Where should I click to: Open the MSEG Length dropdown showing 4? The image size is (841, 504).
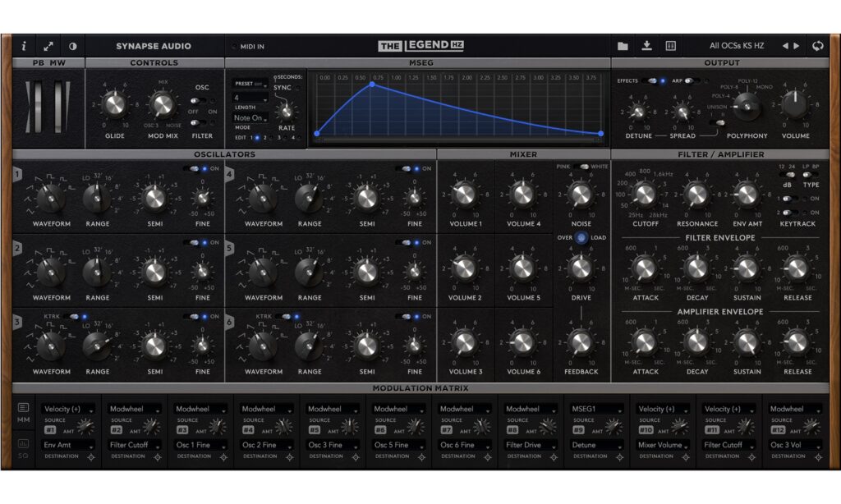(250, 99)
